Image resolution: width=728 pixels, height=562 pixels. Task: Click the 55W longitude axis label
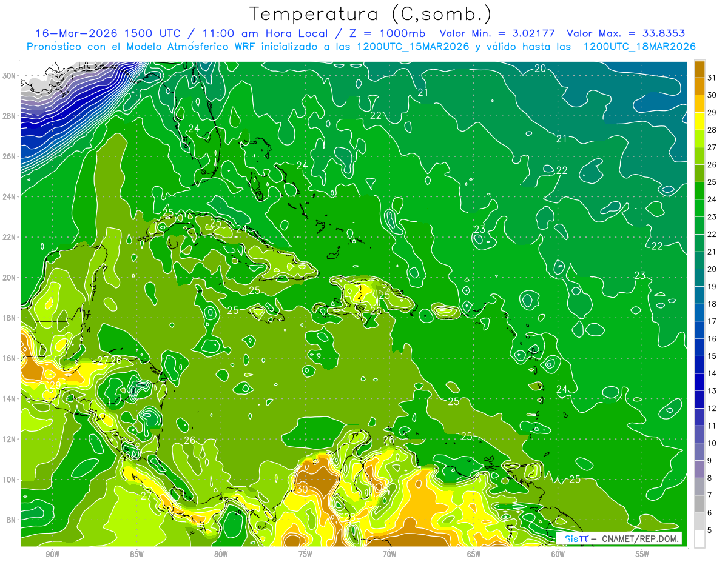[642, 555]
